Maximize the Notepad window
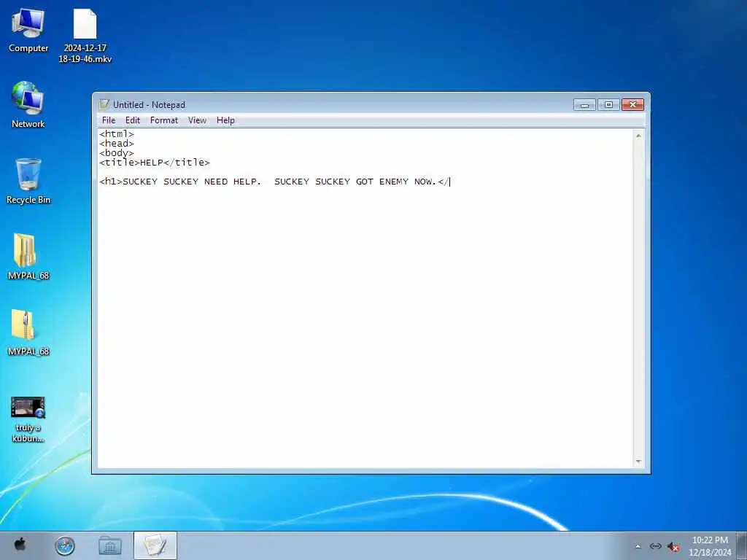 (x=608, y=105)
